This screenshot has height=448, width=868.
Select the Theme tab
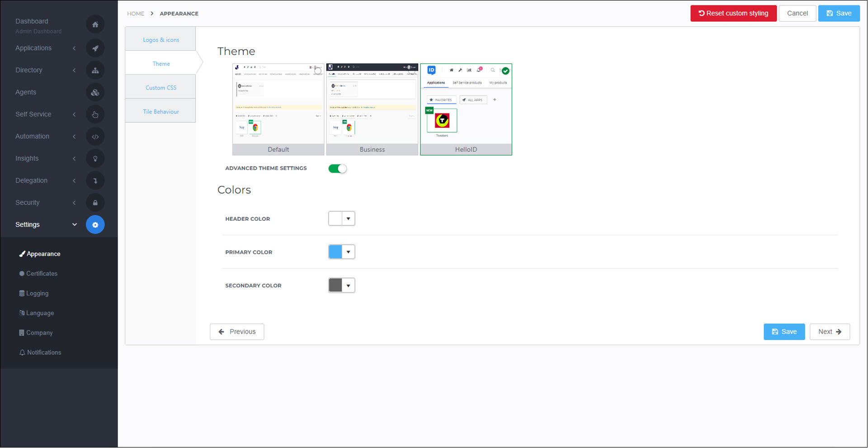(x=161, y=64)
